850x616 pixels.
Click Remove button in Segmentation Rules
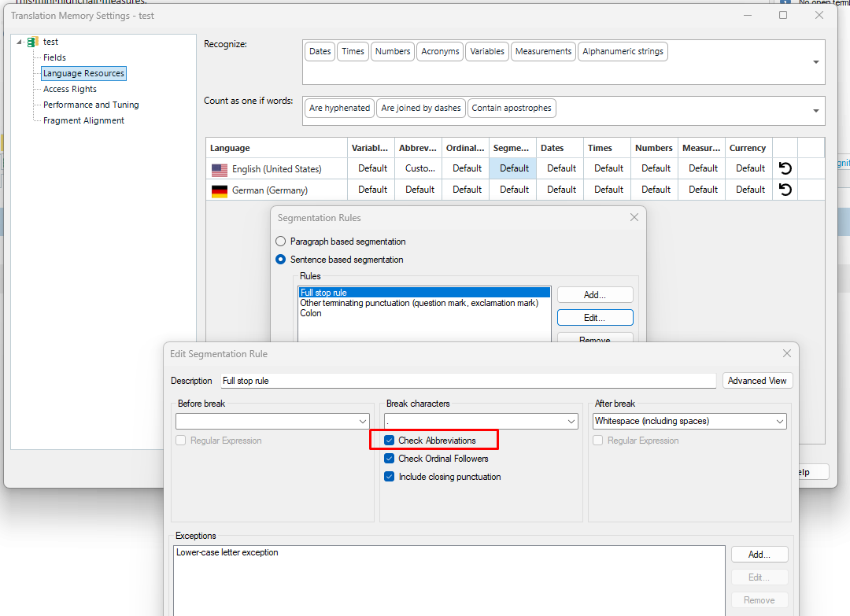(x=595, y=338)
